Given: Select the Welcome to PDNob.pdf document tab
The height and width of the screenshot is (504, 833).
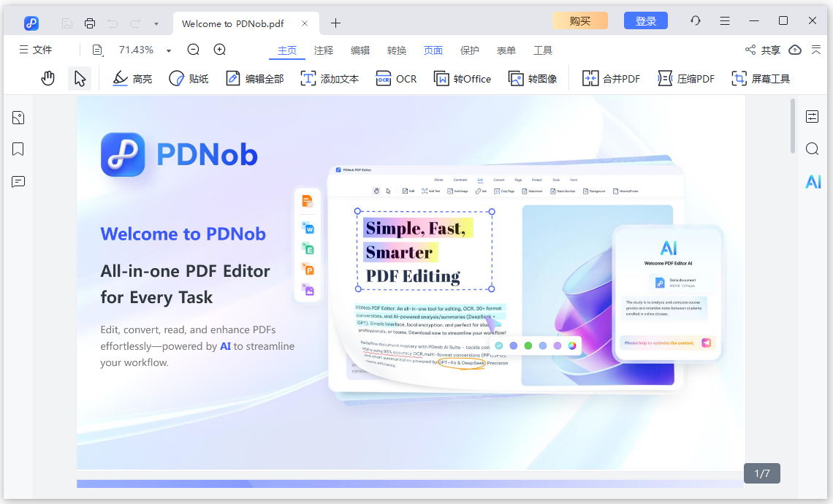Looking at the screenshot, I should (x=246, y=23).
